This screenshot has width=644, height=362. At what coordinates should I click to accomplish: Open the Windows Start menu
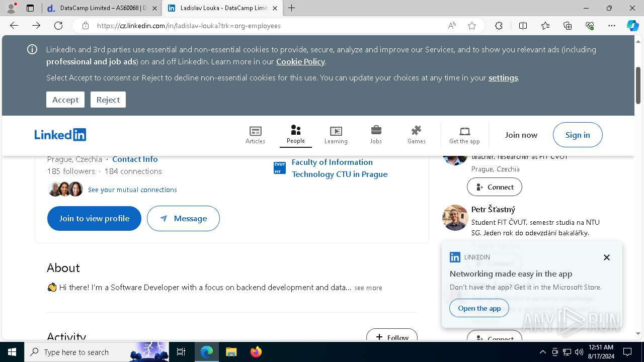12,352
